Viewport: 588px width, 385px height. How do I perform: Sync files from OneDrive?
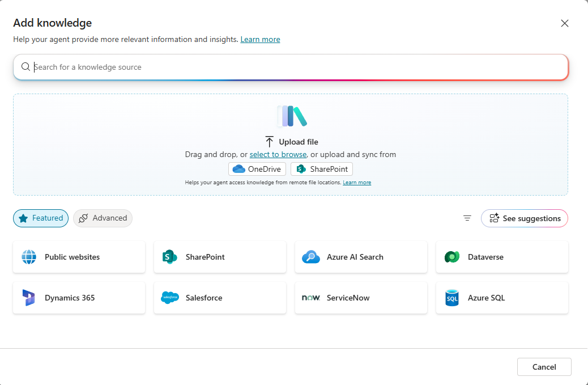point(257,168)
